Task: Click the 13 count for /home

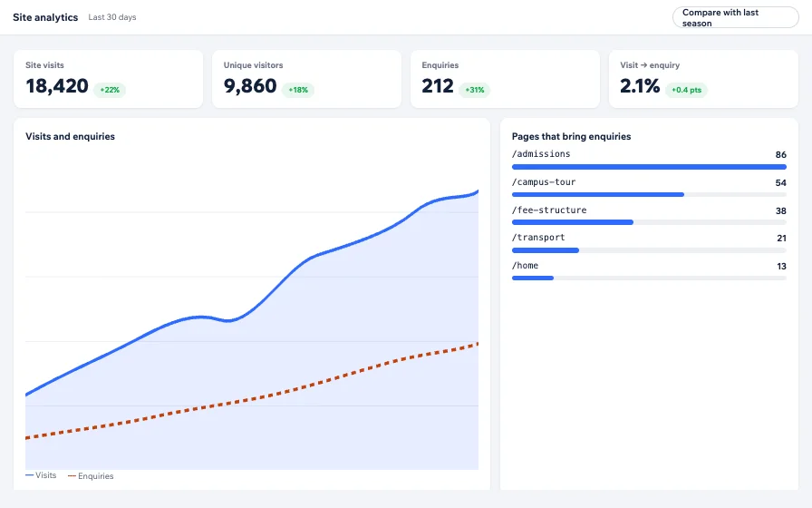Action: (x=781, y=266)
